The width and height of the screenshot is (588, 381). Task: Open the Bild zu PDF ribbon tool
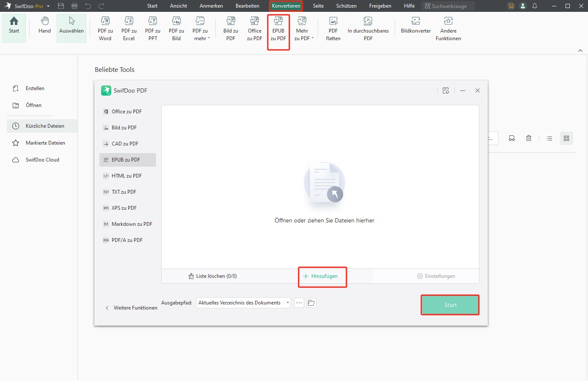point(231,29)
